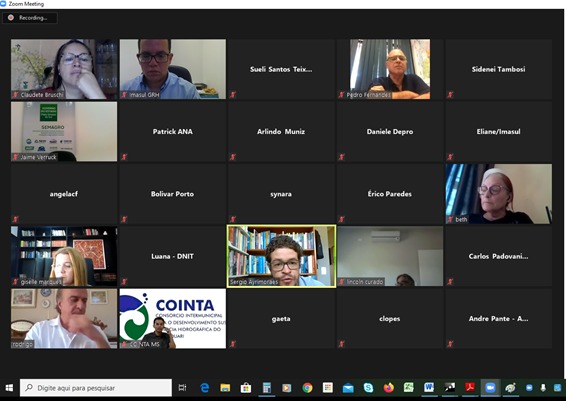
Task: Open the Windows Start menu
Action: click(9, 388)
